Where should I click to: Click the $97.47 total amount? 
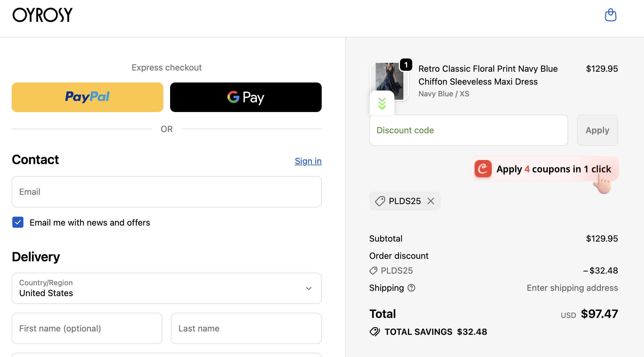point(599,314)
